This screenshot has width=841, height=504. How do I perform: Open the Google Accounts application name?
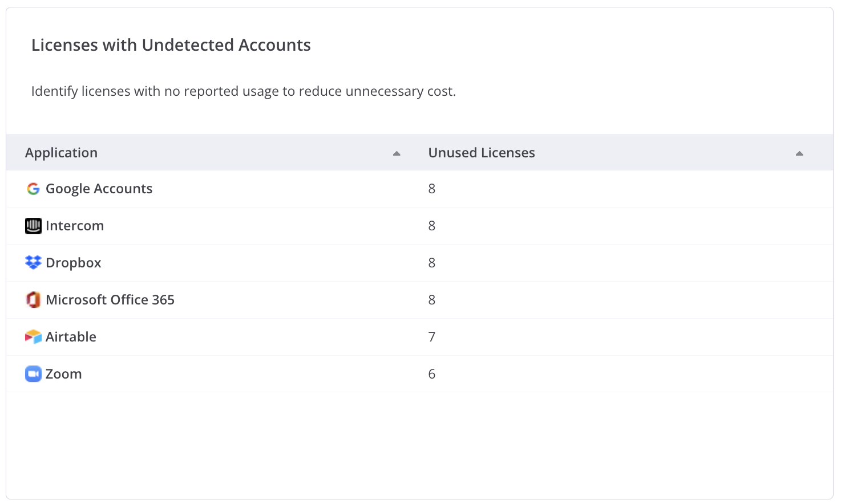(99, 189)
